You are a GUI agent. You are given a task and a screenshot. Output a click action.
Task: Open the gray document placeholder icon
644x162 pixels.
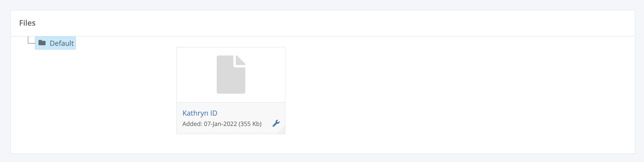tap(231, 74)
